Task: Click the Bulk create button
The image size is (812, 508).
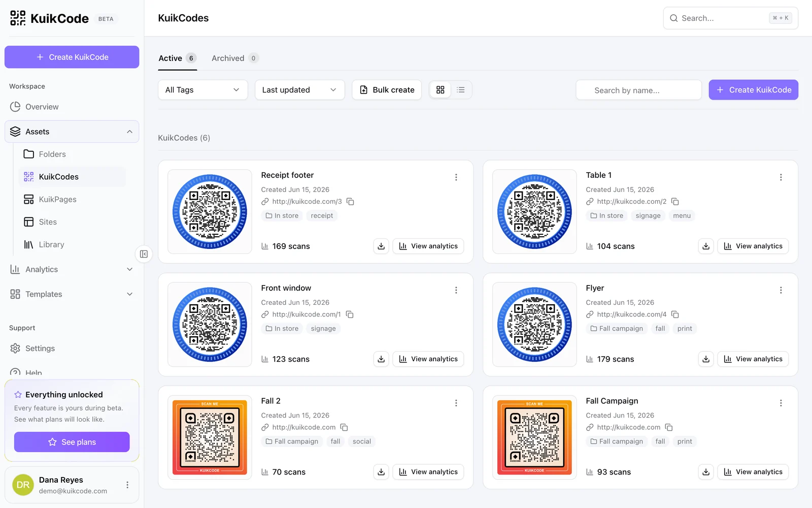Action: click(387, 90)
